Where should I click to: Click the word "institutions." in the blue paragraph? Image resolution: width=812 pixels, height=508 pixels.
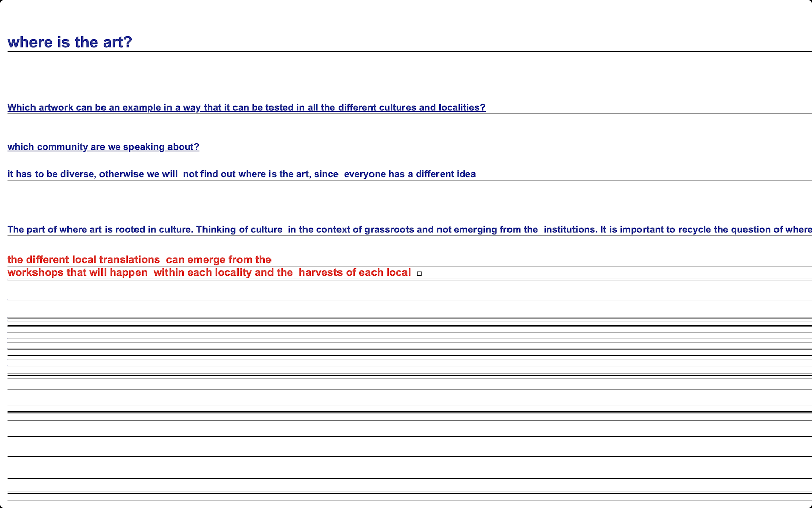570,230
